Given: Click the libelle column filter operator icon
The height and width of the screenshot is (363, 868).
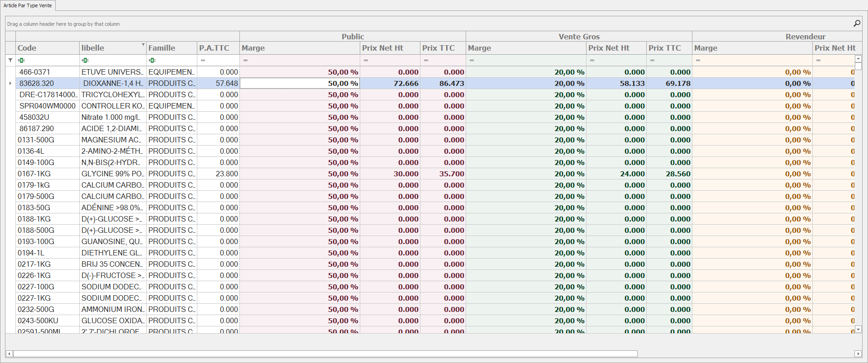Looking at the screenshot, I should [x=85, y=60].
